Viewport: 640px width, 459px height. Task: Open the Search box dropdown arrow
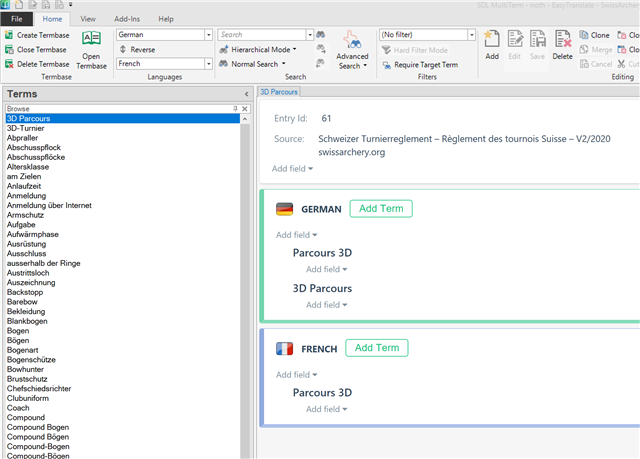[x=310, y=35]
